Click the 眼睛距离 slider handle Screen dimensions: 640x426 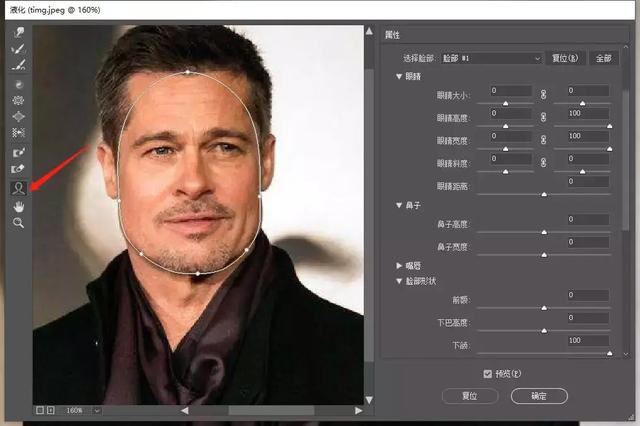tap(544, 193)
